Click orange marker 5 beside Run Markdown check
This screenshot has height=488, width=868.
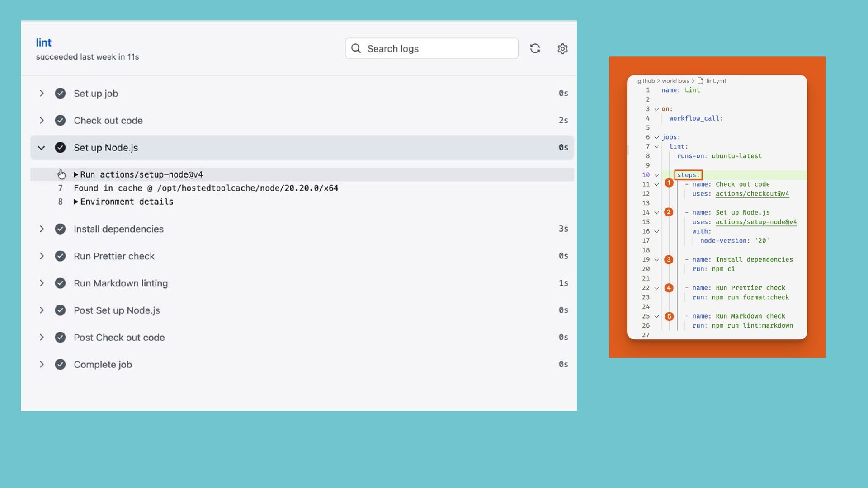(669, 316)
